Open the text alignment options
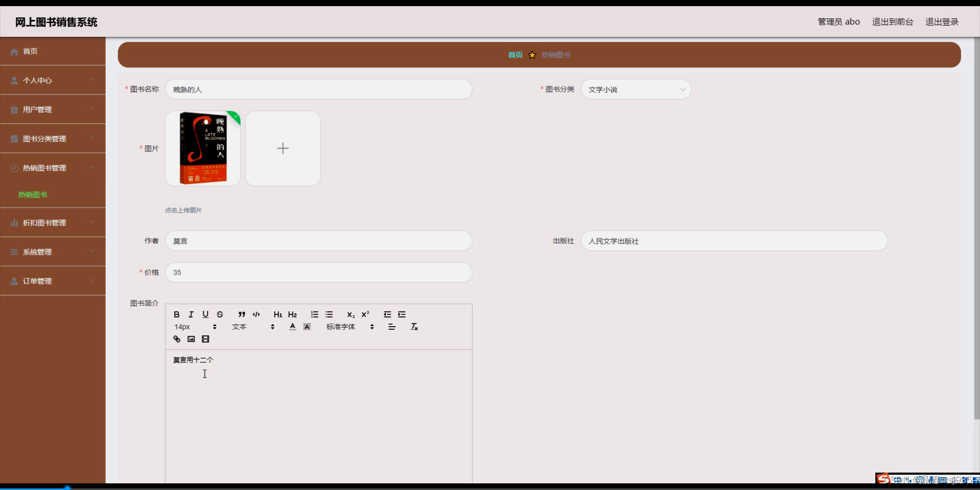 [392, 327]
